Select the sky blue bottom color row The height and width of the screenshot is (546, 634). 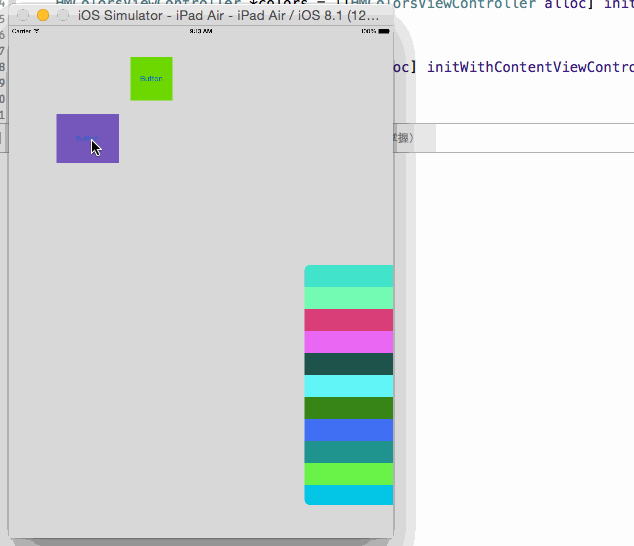349,495
